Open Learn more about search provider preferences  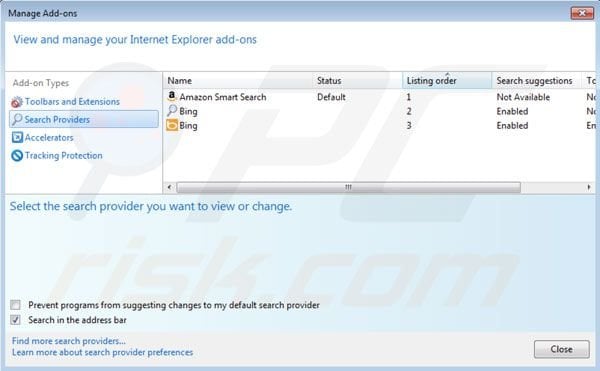[103, 352]
